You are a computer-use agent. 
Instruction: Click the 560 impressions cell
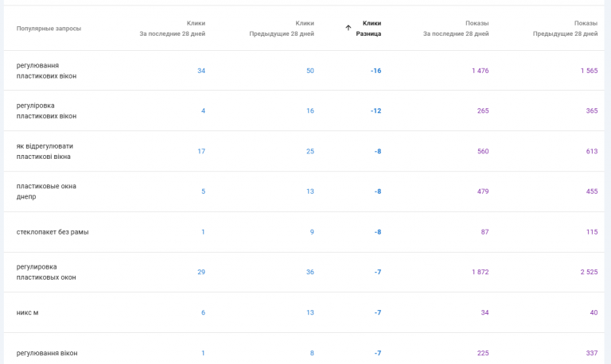483,151
